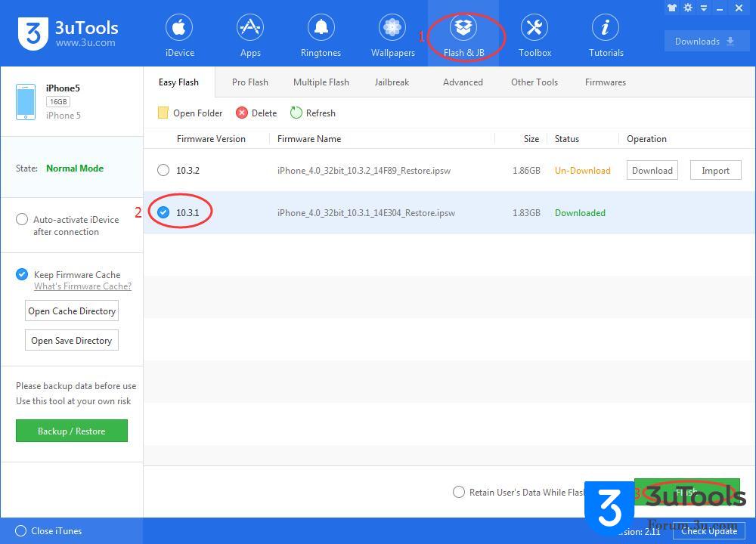Image resolution: width=756 pixels, height=544 pixels.
Task: Download the 10.3.2 firmware
Action: coord(652,170)
